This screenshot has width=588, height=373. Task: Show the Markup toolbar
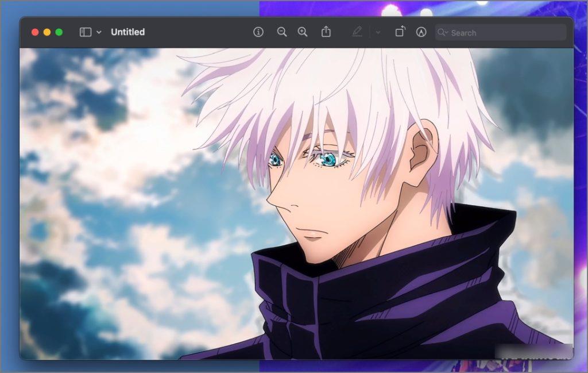click(421, 32)
